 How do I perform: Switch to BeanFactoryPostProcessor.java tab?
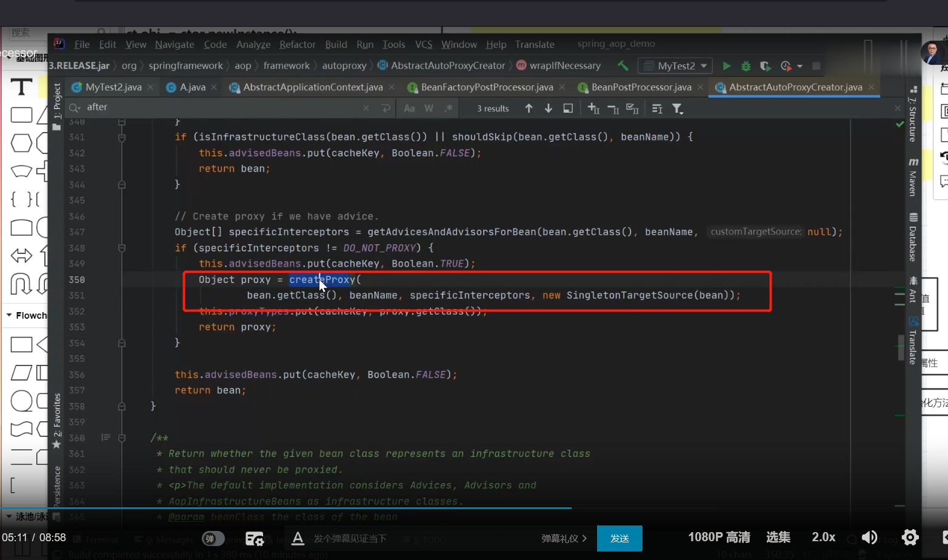click(487, 87)
